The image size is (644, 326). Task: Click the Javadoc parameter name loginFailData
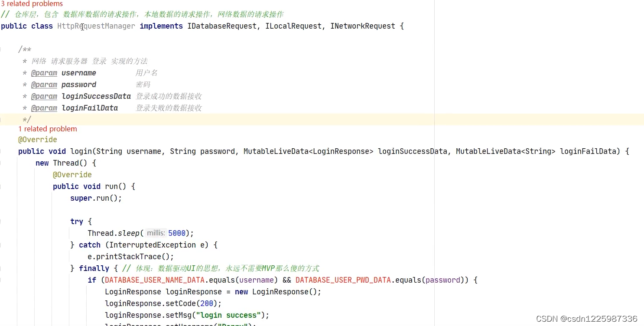coord(90,108)
